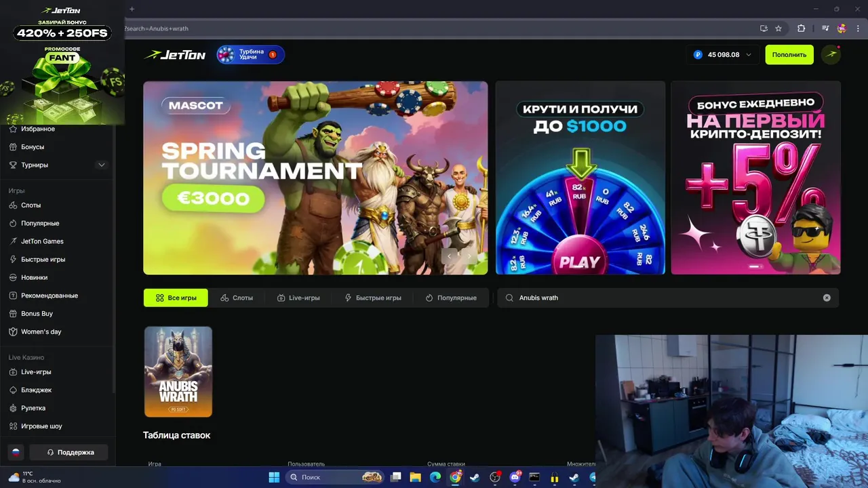Screen dimensions: 868x488
Task: Open the Chrome profile avatar
Action: [842, 28]
